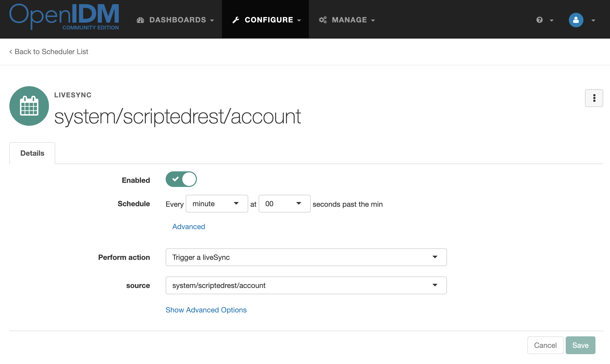Click the blue user avatar icon
Screen dimensions: 610x364
pos(576,20)
